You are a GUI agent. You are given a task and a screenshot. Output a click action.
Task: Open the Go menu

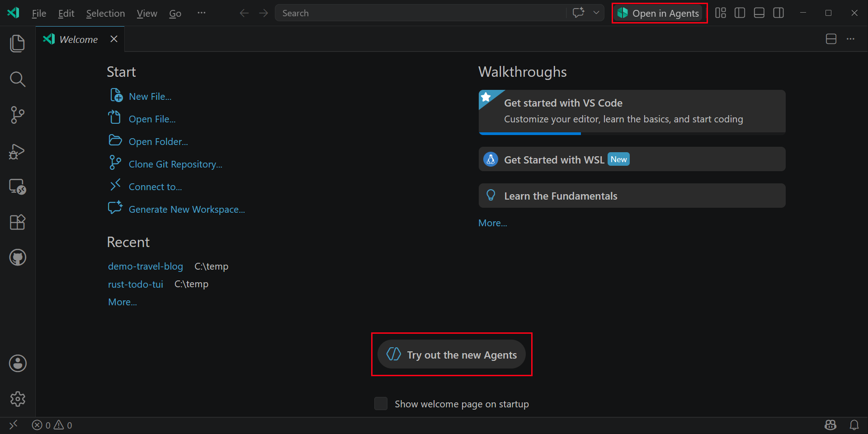tap(175, 14)
